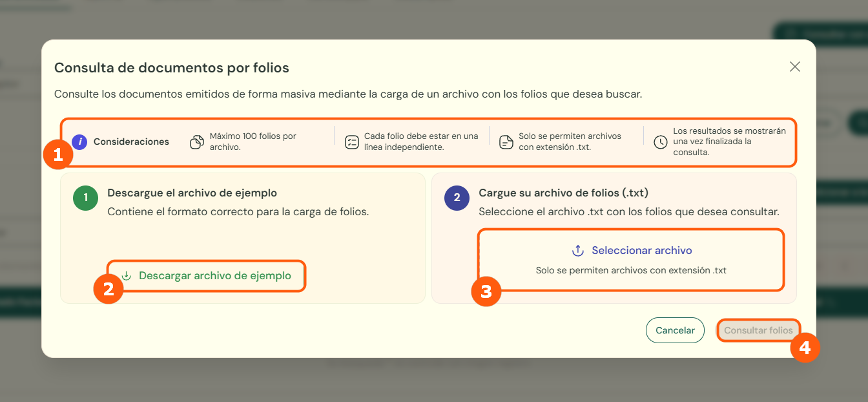The width and height of the screenshot is (868, 402).
Task: Click the note 'Solo se permiten archivos con extensión .txt.' in Consideraciones
Action: [x=570, y=142]
